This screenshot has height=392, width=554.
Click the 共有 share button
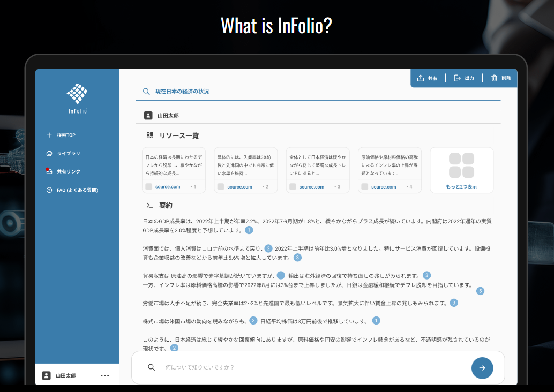tap(427, 78)
